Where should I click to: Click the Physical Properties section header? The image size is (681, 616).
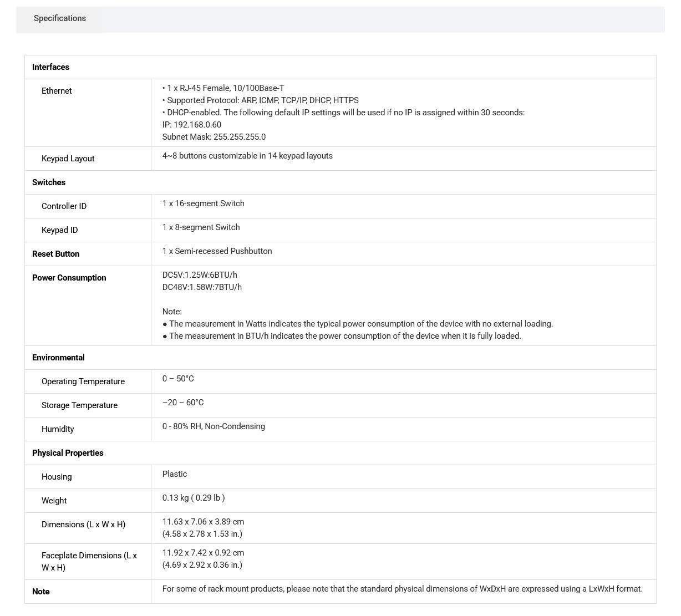point(68,453)
